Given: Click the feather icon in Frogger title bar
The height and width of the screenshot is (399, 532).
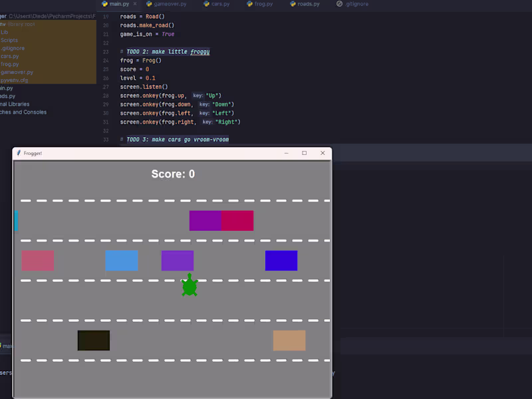Looking at the screenshot, I should [19, 153].
